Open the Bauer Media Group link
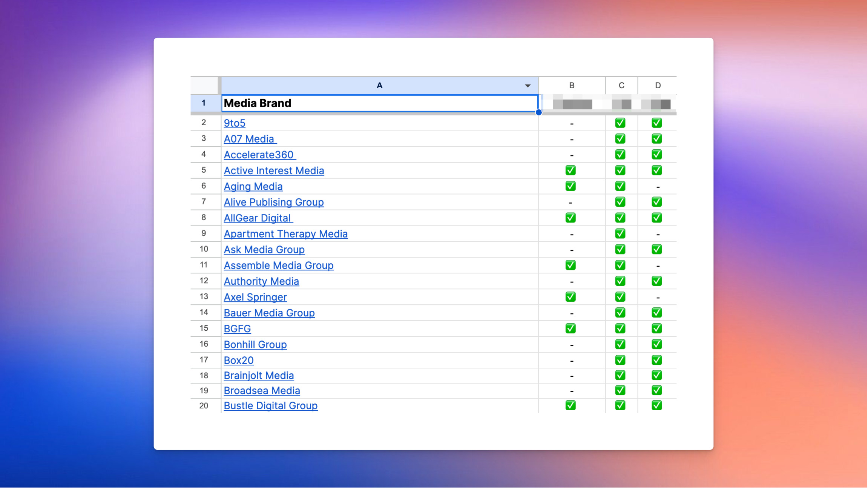 click(x=269, y=313)
